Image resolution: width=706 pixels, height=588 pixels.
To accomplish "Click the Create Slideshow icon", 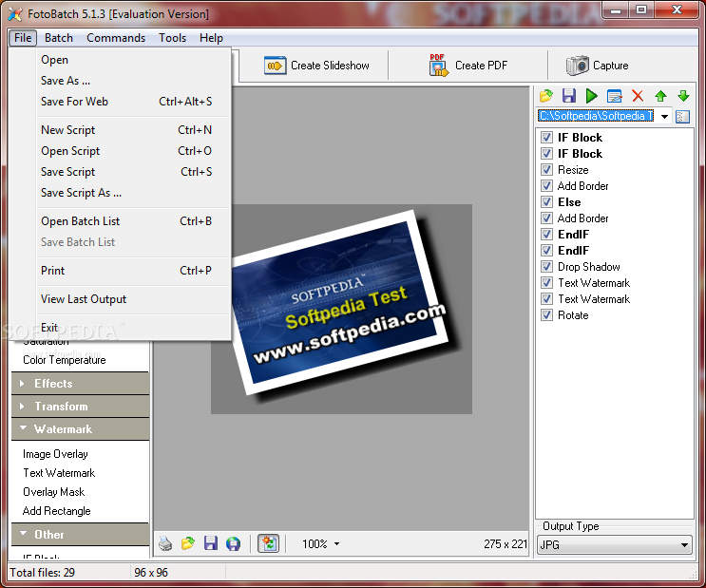I will coord(275,66).
